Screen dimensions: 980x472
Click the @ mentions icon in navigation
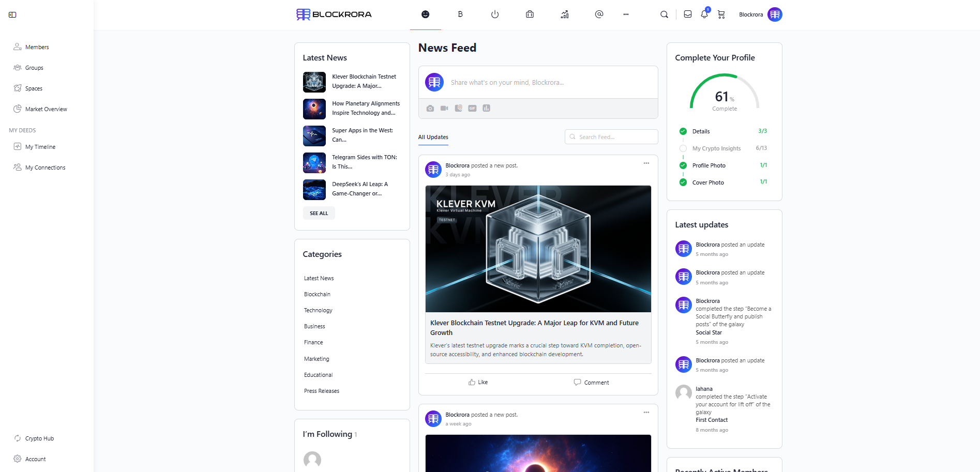(599, 14)
